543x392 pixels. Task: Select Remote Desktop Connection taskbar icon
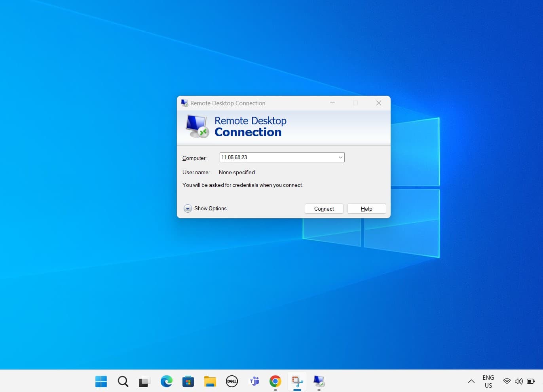pos(319,381)
